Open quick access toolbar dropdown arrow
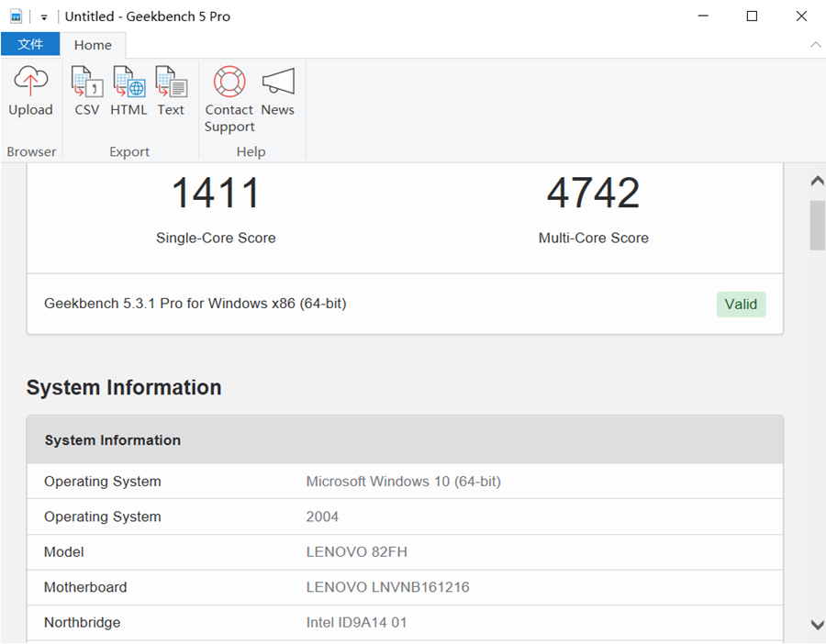Viewport: 826px width, 644px height. 44,17
